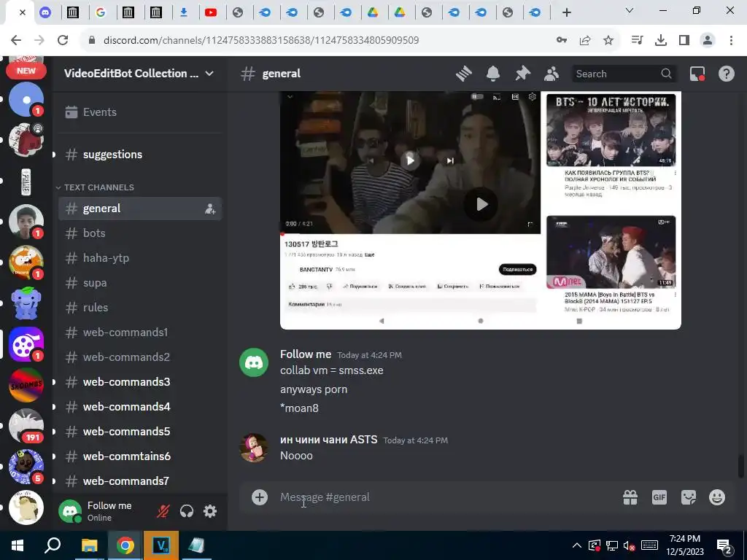
Task: Open the web-commands2 channel
Action: pos(139,357)
